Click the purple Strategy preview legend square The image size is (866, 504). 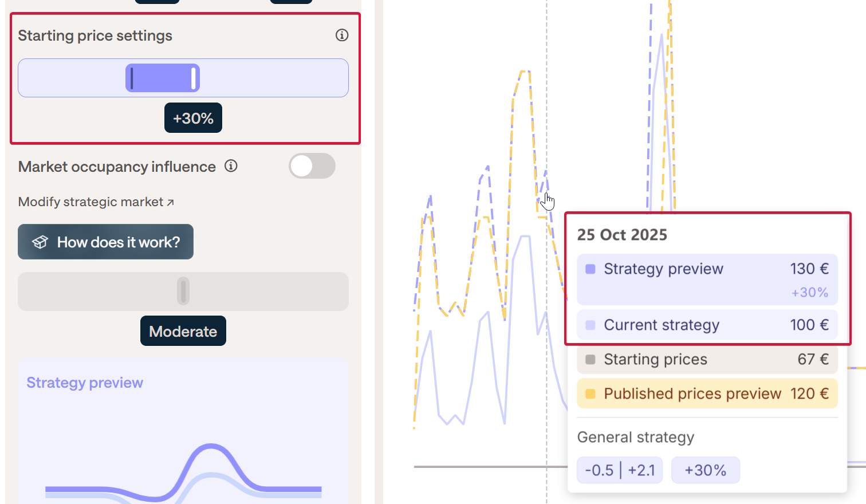pos(591,269)
